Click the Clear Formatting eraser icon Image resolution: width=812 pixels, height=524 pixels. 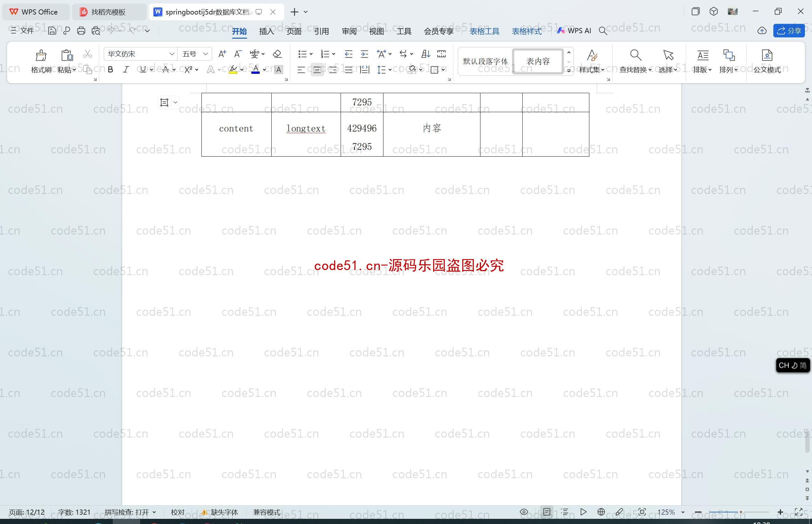click(277, 54)
